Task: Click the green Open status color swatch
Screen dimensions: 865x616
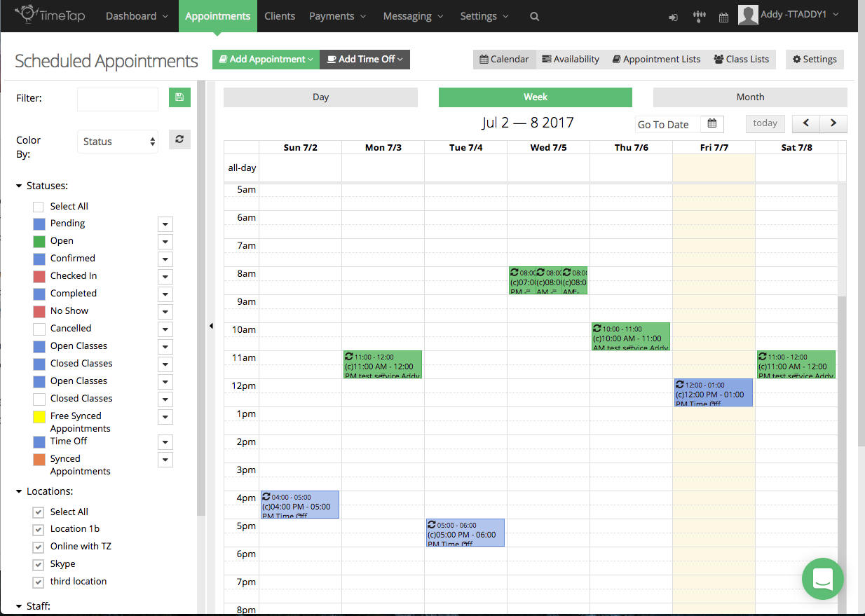Action: click(x=39, y=241)
